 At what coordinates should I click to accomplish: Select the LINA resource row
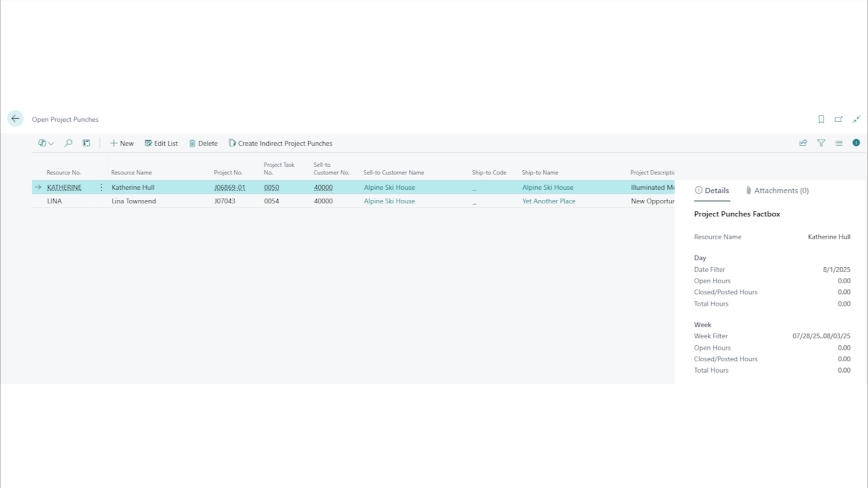point(54,201)
